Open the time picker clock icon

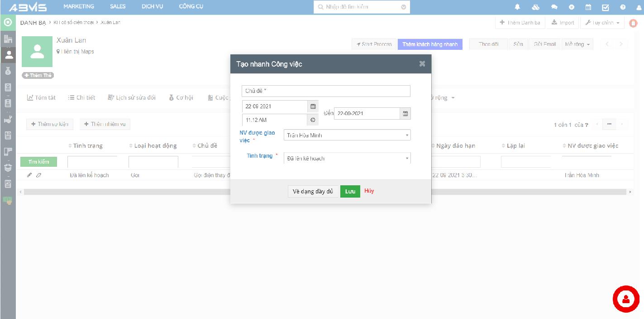pyautogui.click(x=313, y=120)
